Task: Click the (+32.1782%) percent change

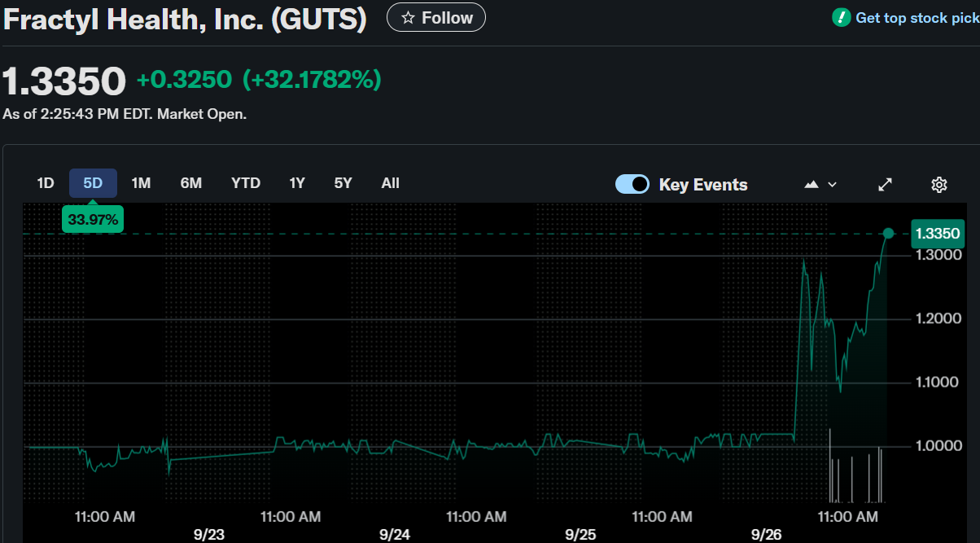Action: (313, 80)
